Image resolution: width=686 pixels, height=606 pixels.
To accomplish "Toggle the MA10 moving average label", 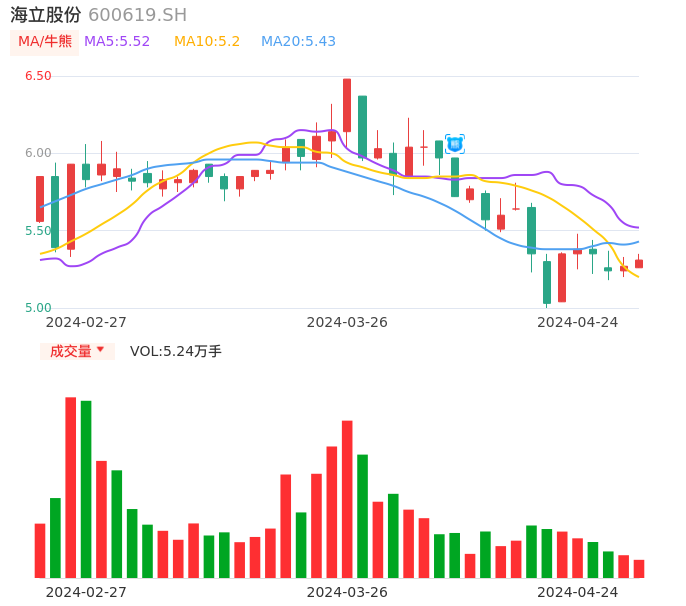I will [207, 42].
